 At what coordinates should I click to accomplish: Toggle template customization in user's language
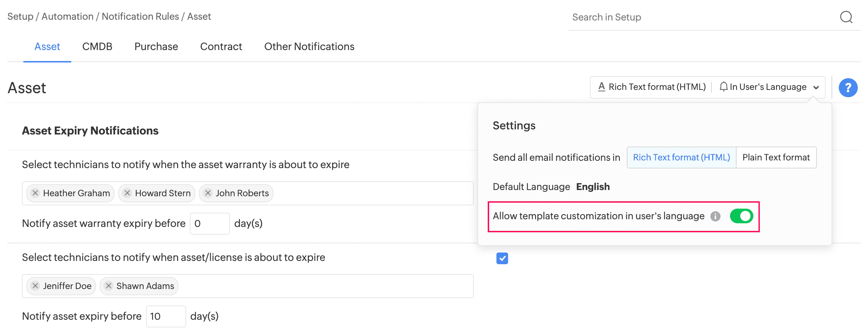[741, 216]
